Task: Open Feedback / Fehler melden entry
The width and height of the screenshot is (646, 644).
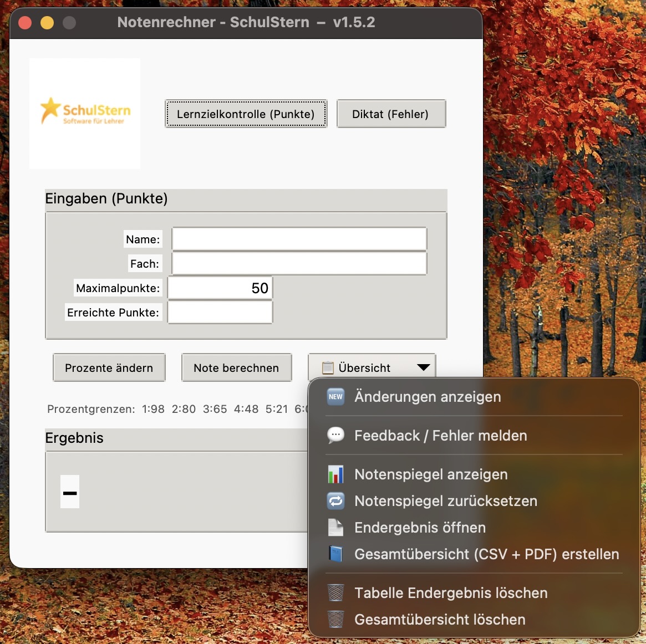Action: click(x=440, y=436)
